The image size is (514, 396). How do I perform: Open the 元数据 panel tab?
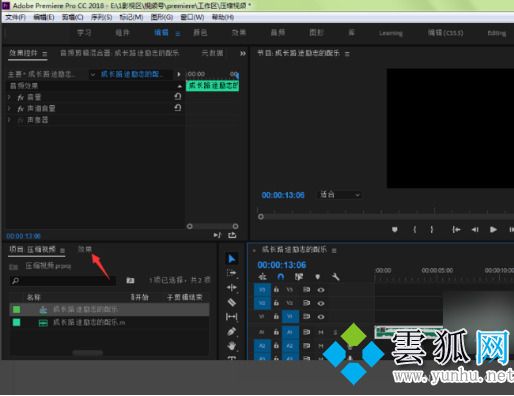(212, 53)
